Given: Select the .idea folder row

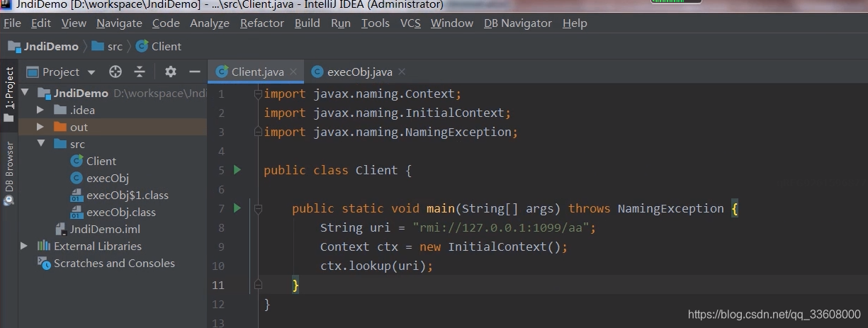Looking at the screenshot, I should click(x=113, y=110).
